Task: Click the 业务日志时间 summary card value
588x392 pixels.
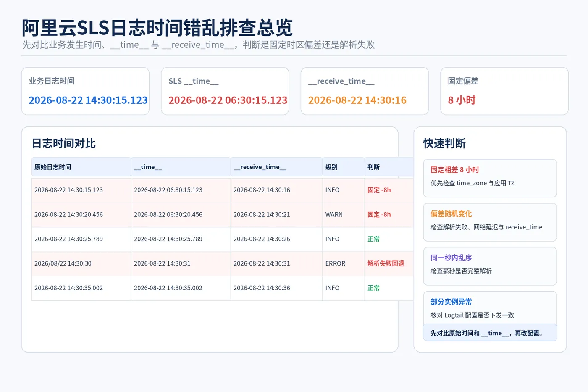Action: pos(88,100)
